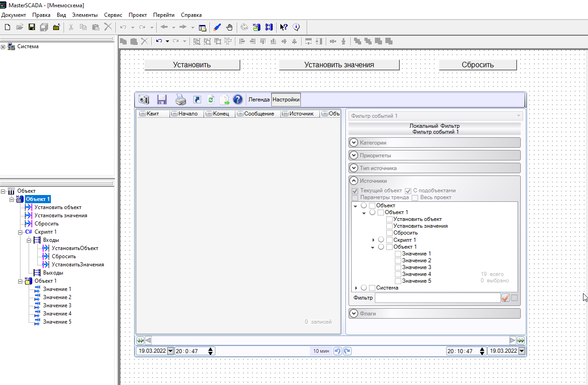
Task: Select 'Значение 2' in the left object tree
Action: tap(57, 297)
